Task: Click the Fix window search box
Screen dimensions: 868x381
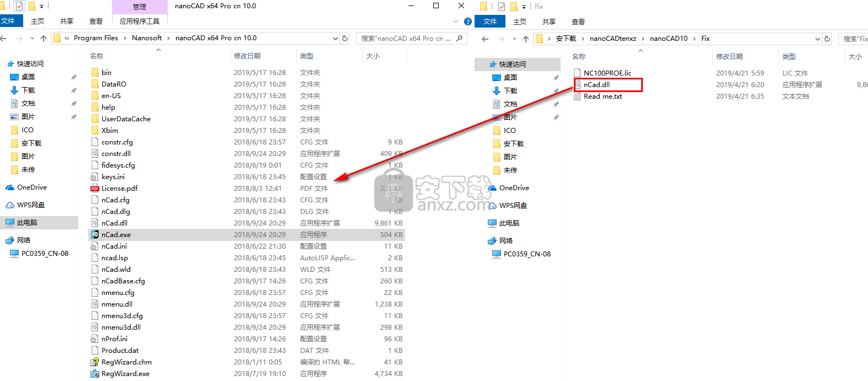Action: tap(854, 39)
